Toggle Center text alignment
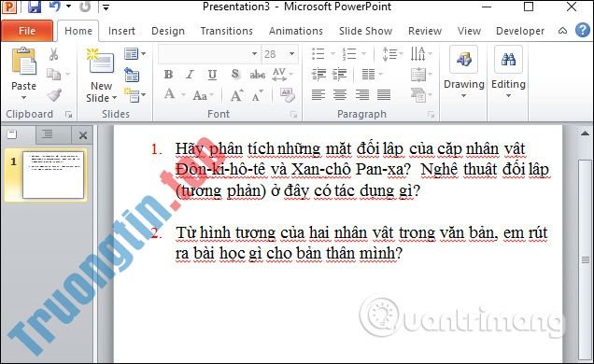The height and width of the screenshot is (364, 594). (x=340, y=94)
